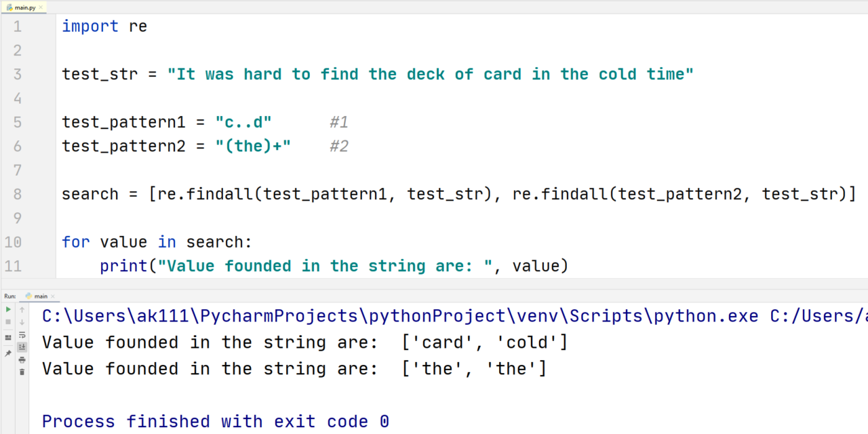Click the restore layout icon in Run panel
This screenshot has width=868, height=434.
click(x=8, y=336)
